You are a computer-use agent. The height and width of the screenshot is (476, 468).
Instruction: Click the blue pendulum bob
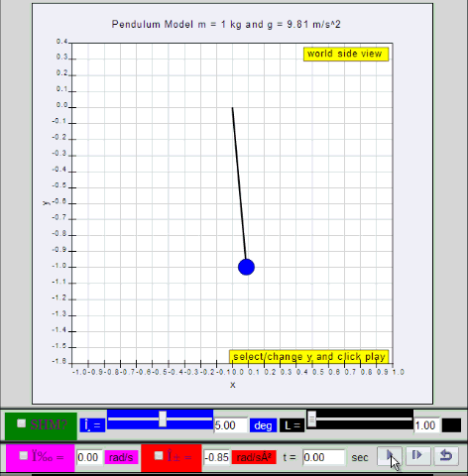tap(246, 267)
